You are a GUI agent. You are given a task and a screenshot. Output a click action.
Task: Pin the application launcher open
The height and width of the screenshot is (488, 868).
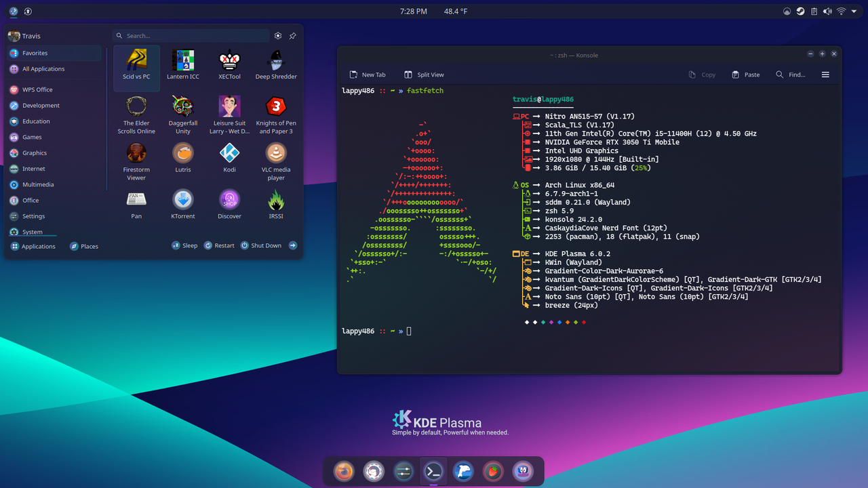pos(293,36)
